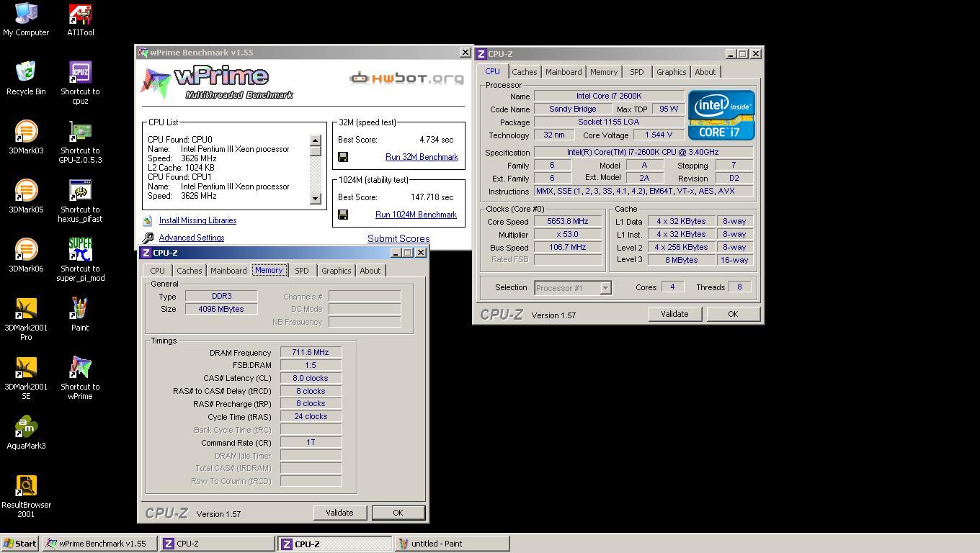Click Validate in the CPU-Z CPU window
The image size is (980, 553).
click(674, 314)
